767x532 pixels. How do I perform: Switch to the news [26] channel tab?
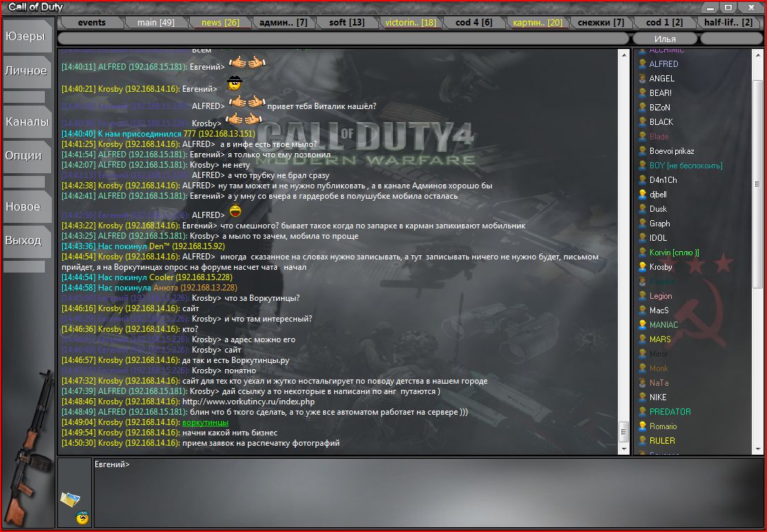point(220,23)
